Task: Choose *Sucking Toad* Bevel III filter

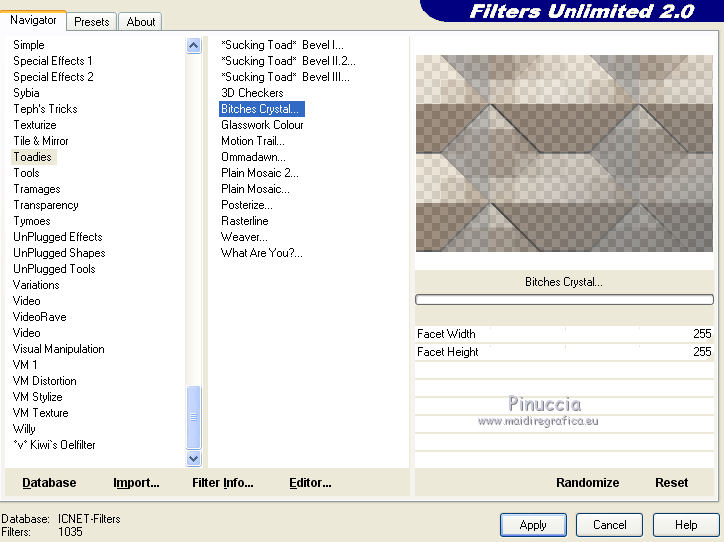Action: pos(285,77)
